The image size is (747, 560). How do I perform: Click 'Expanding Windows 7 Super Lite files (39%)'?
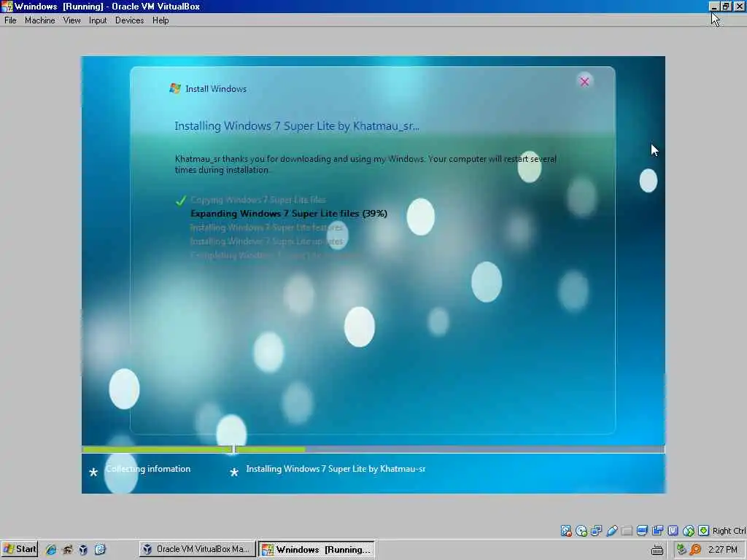click(x=289, y=214)
